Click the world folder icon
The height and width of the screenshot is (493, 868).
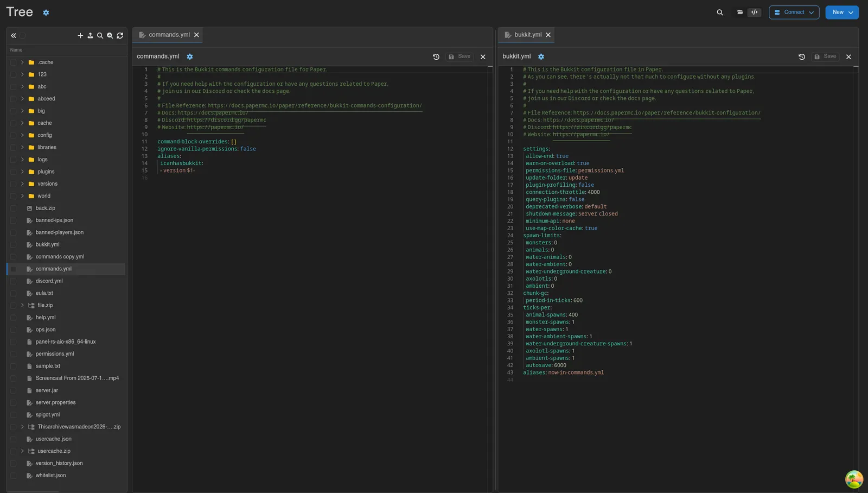[31, 196]
